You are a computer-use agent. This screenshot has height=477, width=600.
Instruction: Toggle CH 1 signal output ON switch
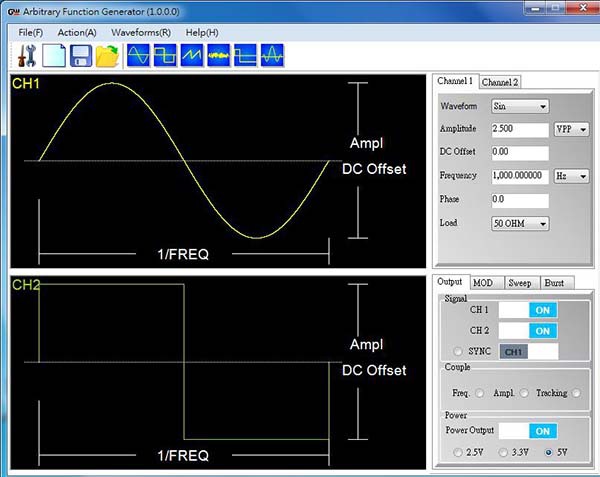click(528, 310)
